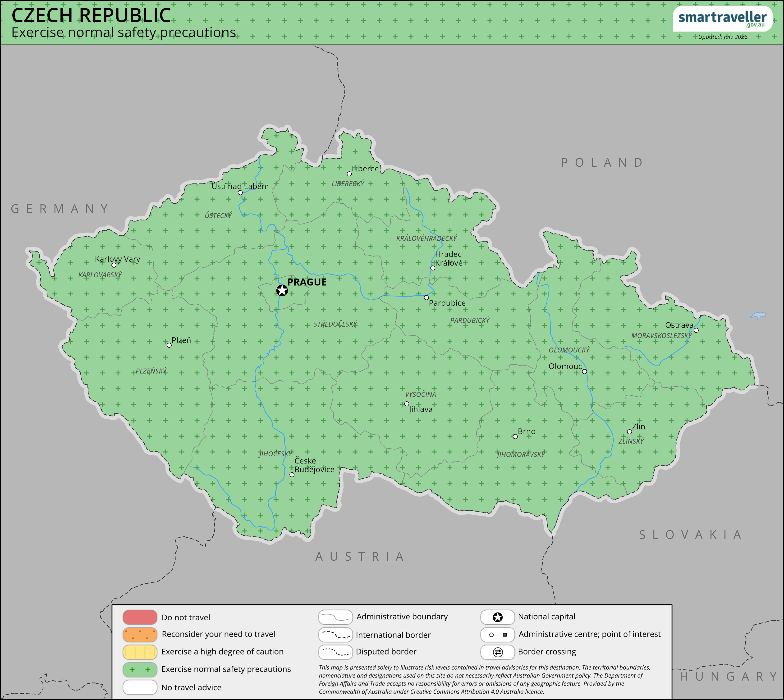Click the ÚSTECKÝ region label

point(218,215)
